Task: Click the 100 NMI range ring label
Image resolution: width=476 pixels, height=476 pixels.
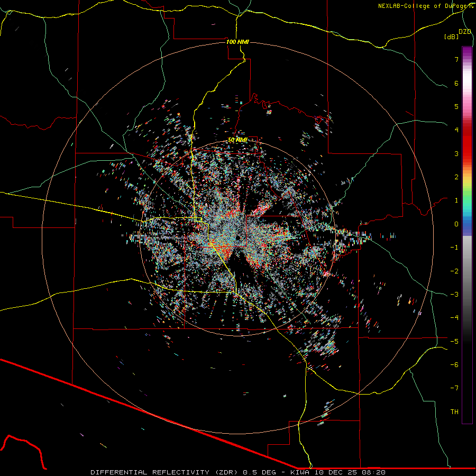Action: [x=237, y=42]
